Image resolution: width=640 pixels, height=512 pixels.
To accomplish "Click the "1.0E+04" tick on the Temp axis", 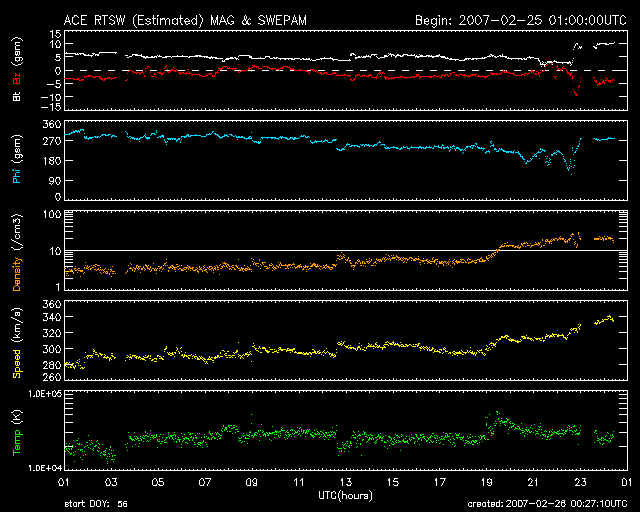I will [45, 468].
